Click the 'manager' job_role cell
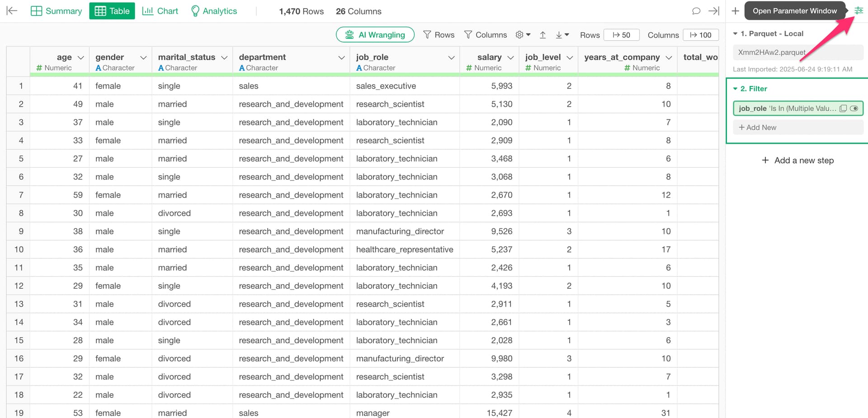The width and height of the screenshot is (868, 418). pos(405,413)
